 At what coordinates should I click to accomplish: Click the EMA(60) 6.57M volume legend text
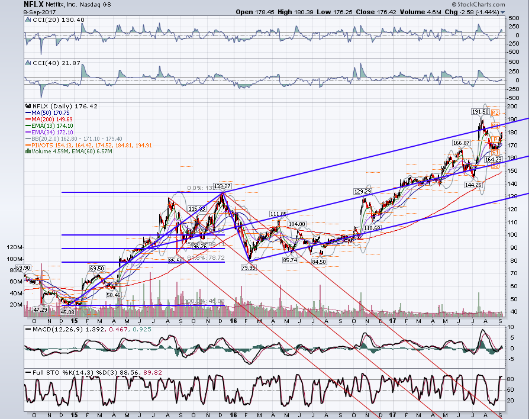(x=92, y=152)
